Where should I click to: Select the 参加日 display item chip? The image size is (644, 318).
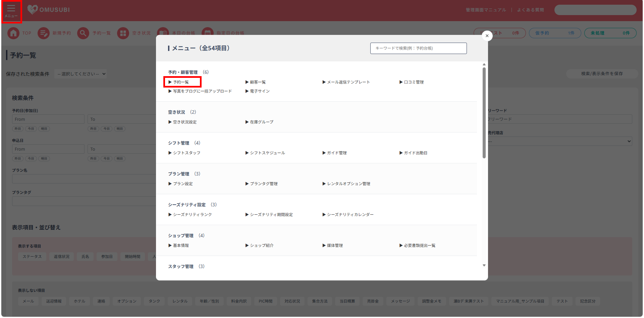click(107, 257)
